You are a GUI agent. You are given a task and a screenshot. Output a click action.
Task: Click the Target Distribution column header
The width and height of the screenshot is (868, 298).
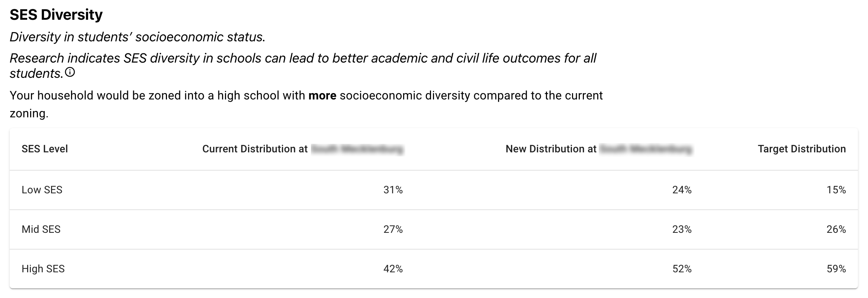(801, 149)
